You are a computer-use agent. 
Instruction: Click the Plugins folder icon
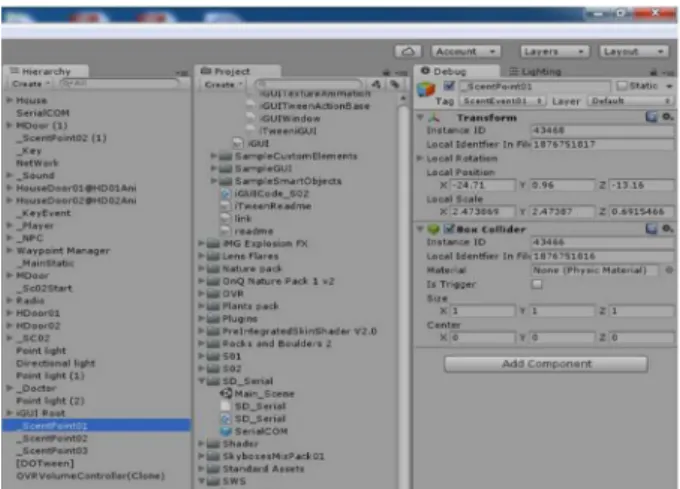point(213,319)
